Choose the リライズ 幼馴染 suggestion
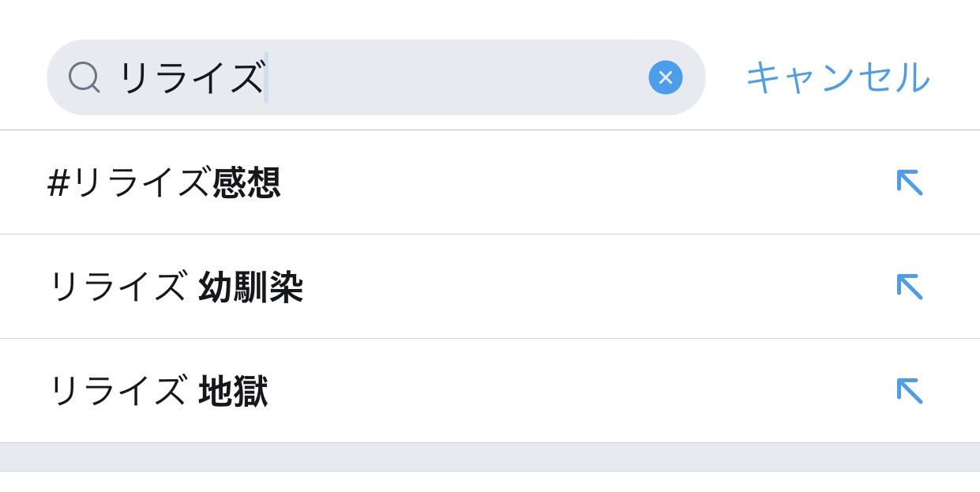Screen dimensions: 980x492 [x=175, y=287]
